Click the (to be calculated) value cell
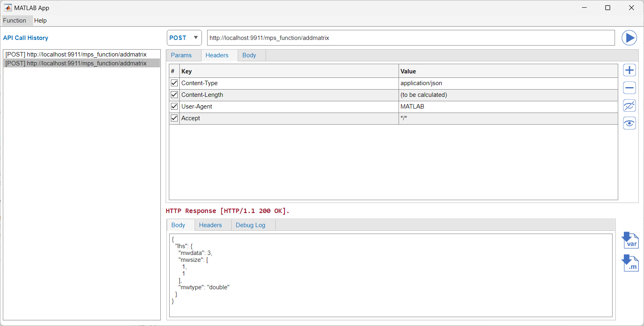 (x=508, y=95)
